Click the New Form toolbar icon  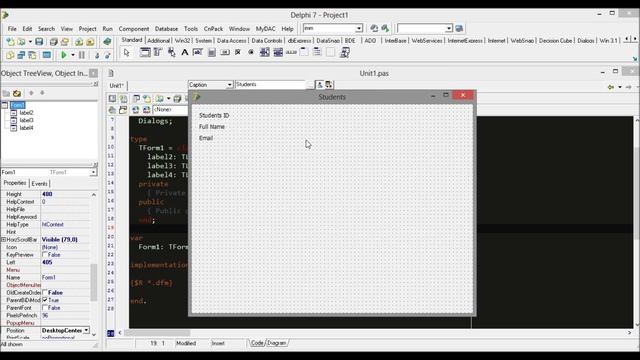coord(47,55)
